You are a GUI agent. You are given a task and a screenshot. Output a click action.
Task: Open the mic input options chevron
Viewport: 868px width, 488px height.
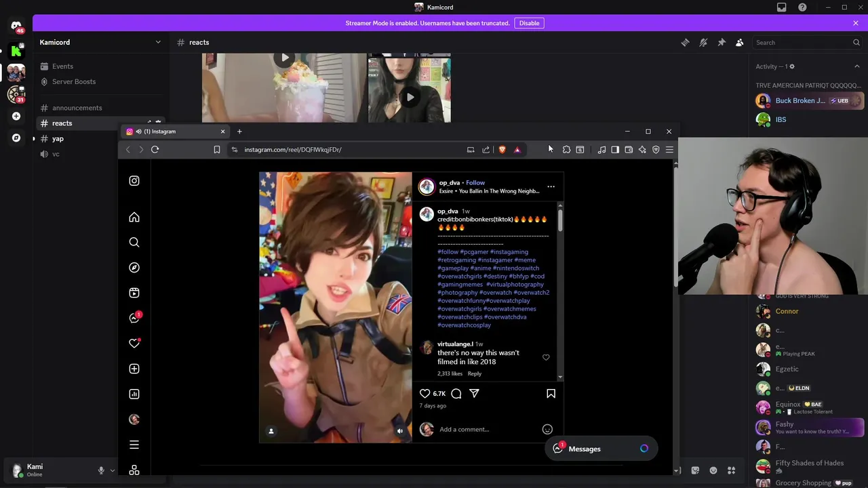(x=113, y=470)
